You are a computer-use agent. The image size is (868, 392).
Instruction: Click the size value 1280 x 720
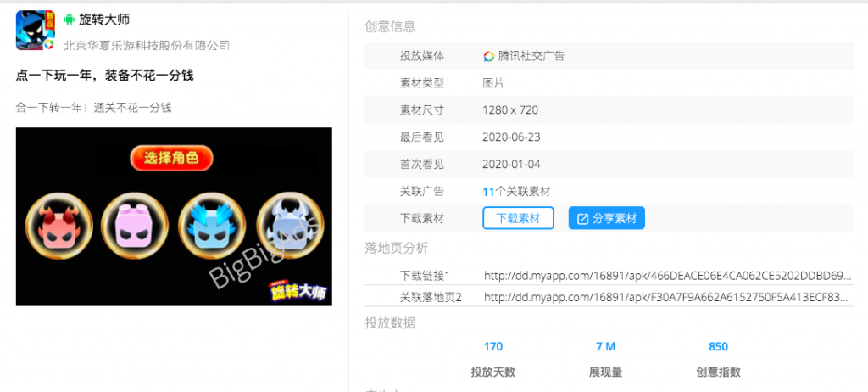tap(510, 110)
